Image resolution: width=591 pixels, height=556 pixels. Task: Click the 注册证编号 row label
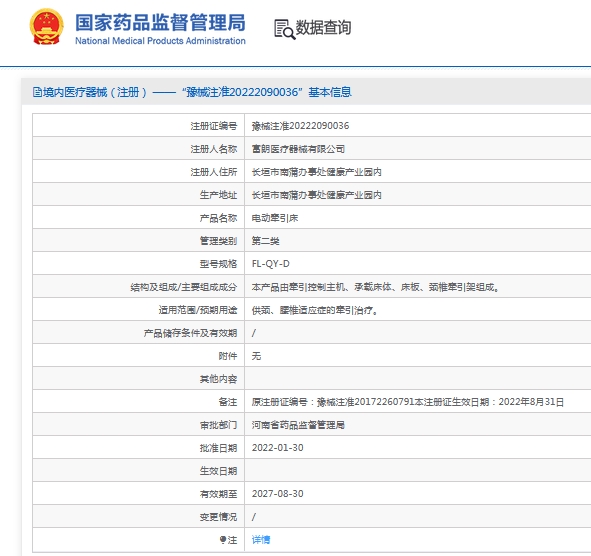(x=214, y=126)
